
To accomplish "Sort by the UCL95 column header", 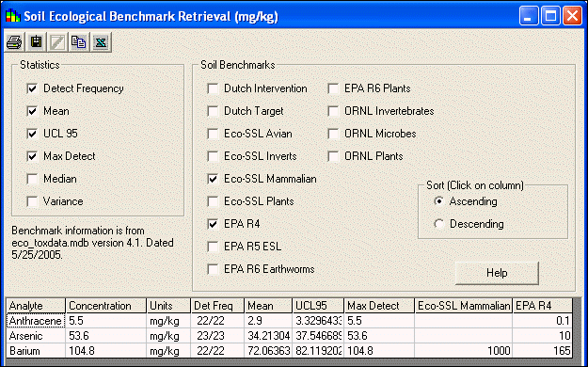I will [318, 306].
